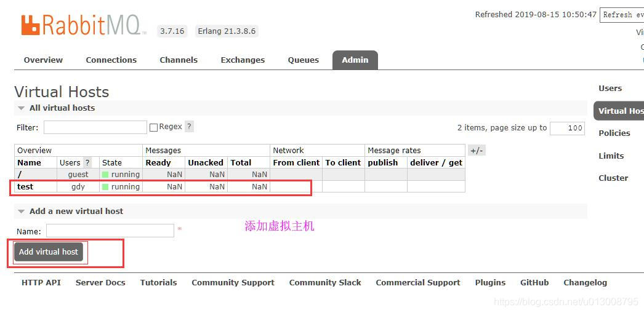Viewport: 644px width, 313px height.
Task: Open the Plugins footer link
Action: click(x=491, y=283)
